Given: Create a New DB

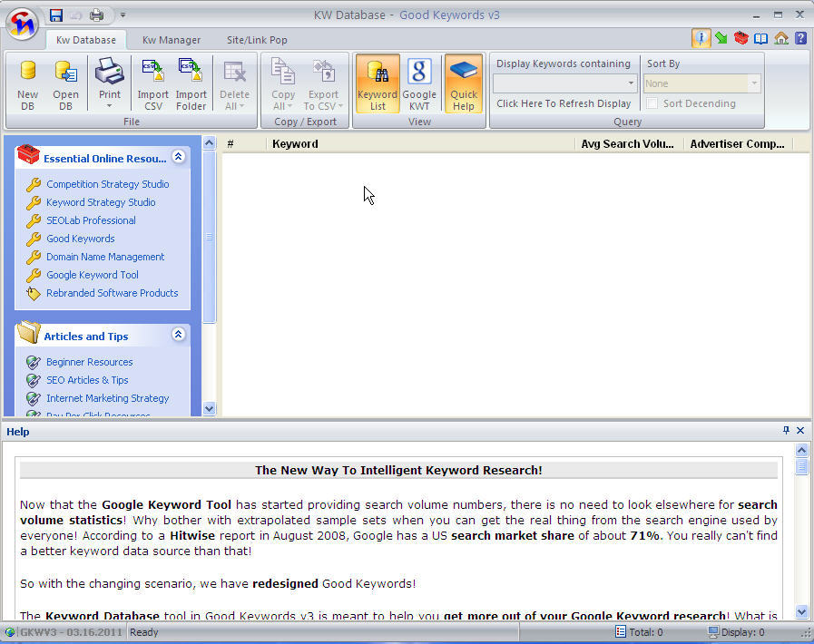Looking at the screenshot, I should pyautogui.click(x=27, y=83).
